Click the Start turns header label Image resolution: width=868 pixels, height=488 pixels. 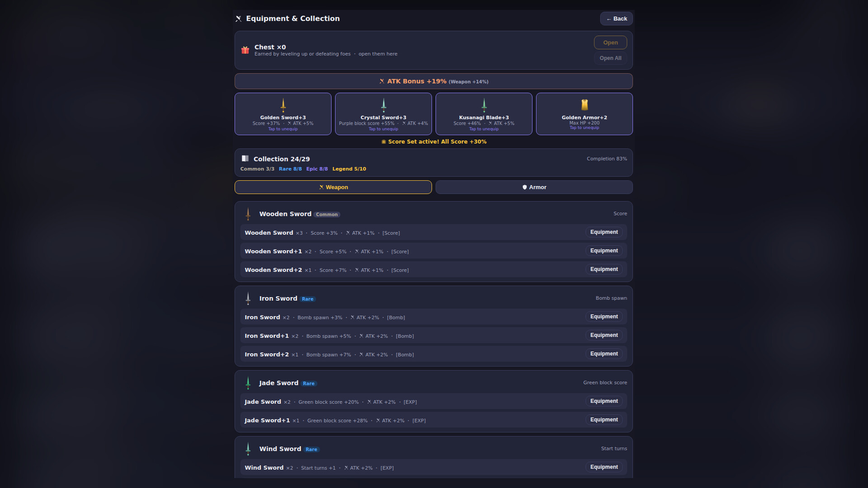pyautogui.click(x=614, y=449)
